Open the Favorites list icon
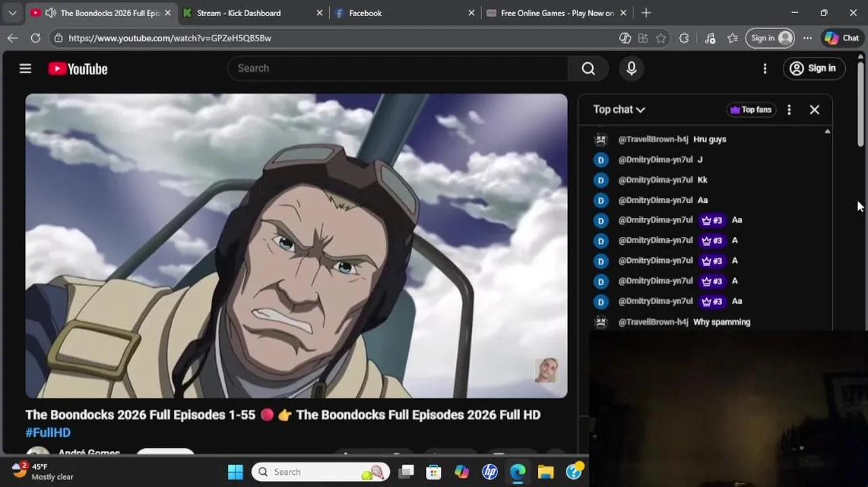 733,38
